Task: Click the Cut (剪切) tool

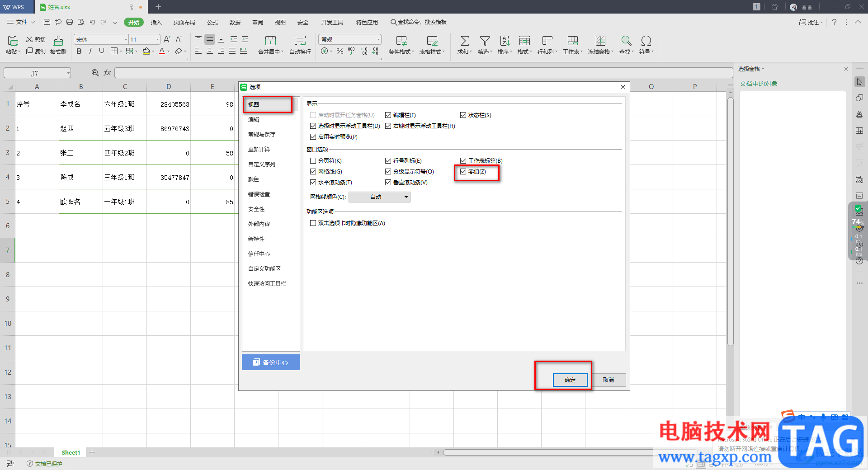Action: pyautogui.click(x=36, y=40)
